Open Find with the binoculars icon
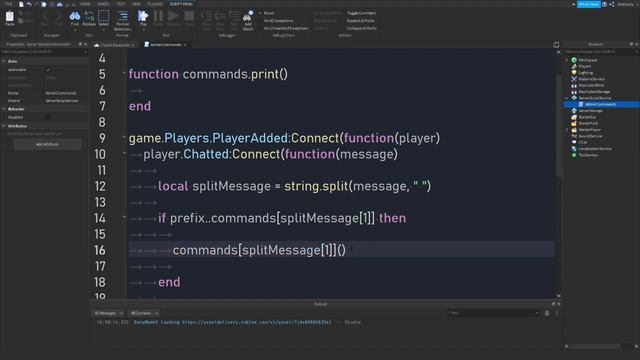 click(x=75, y=16)
